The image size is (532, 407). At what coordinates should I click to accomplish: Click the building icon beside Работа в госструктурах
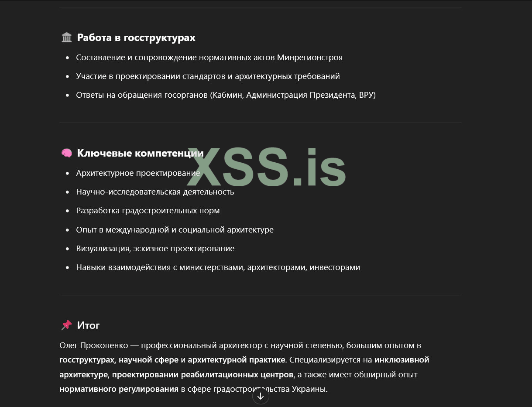(67, 38)
